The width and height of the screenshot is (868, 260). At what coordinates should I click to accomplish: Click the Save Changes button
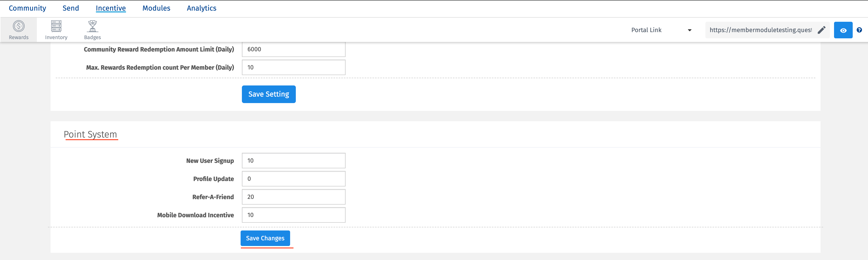265,238
